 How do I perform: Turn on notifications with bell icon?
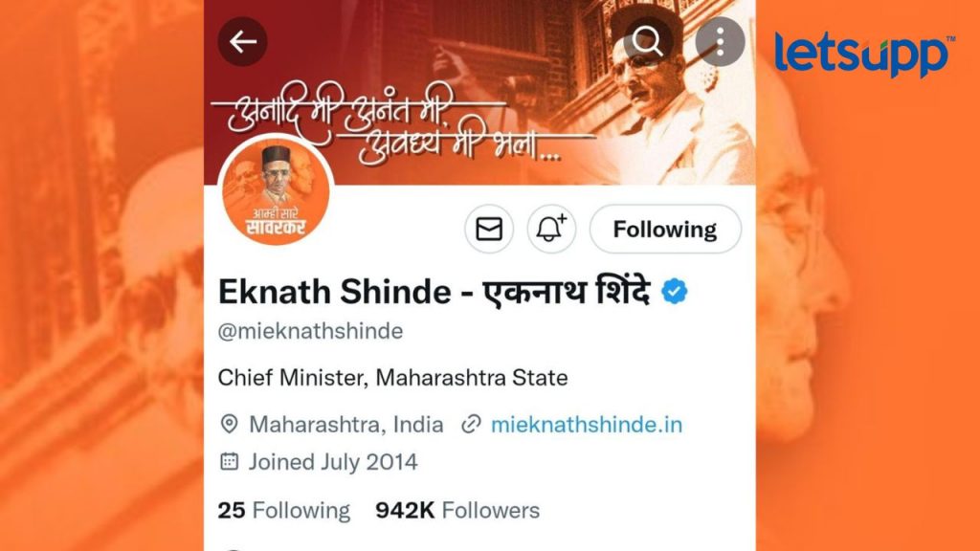tap(551, 230)
